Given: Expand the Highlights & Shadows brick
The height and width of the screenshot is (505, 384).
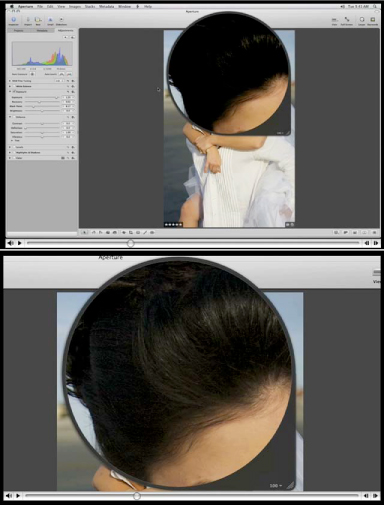Looking at the screenshot, I should pos(10,152).
